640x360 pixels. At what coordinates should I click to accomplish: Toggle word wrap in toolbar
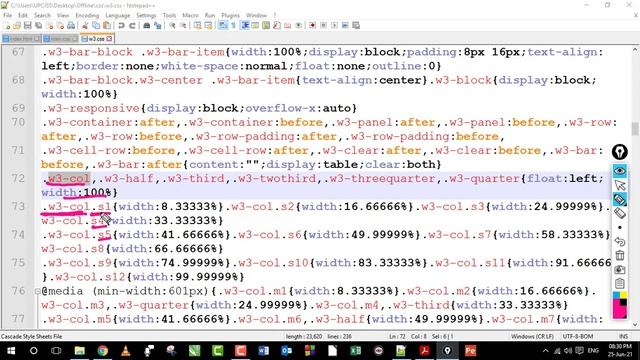tap(223, 25)
